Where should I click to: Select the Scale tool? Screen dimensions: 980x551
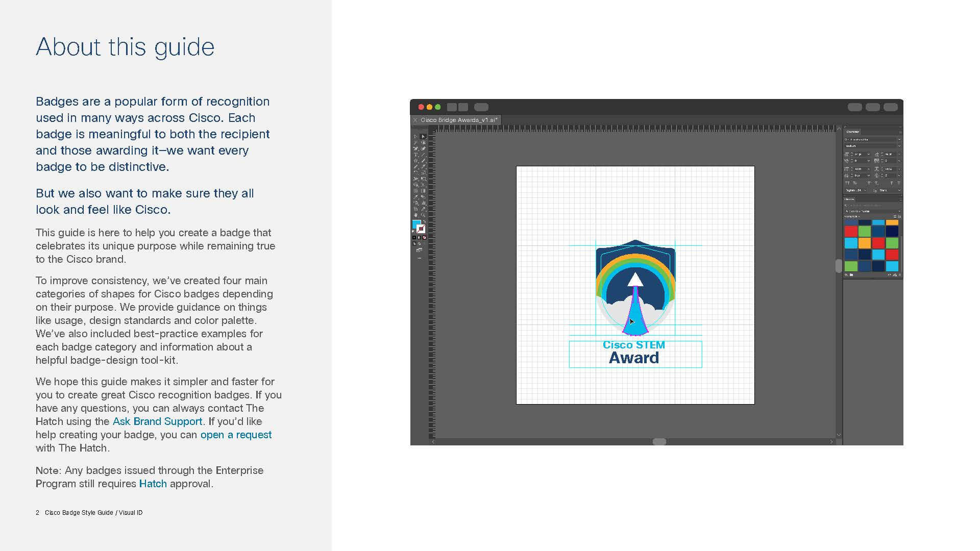pos(423,172)
